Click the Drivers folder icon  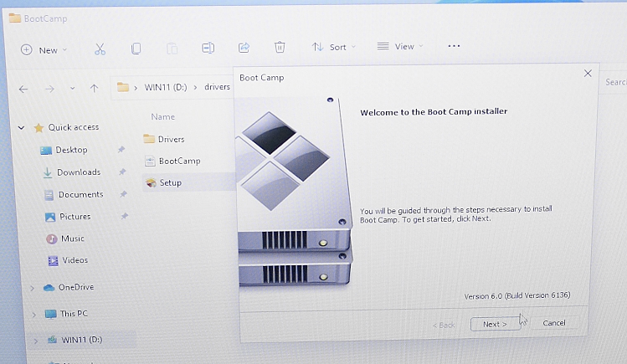click(x=149, y=139)
